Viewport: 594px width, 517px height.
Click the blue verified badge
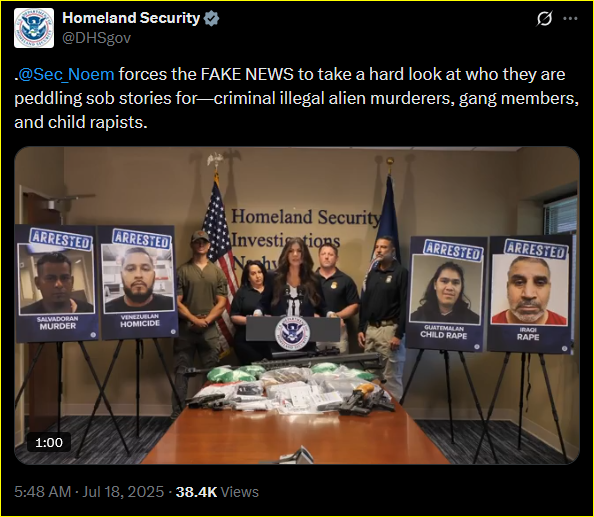(211, 18)
